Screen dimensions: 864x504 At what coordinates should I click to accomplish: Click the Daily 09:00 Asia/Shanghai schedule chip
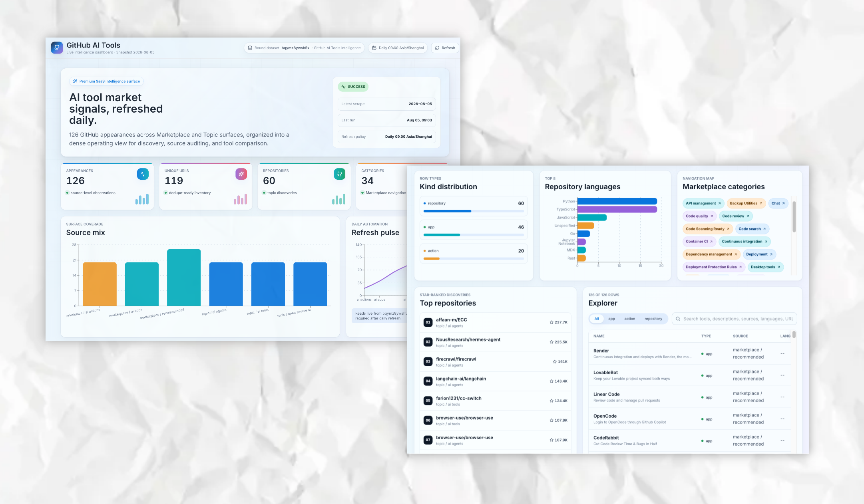click(398, 48)
